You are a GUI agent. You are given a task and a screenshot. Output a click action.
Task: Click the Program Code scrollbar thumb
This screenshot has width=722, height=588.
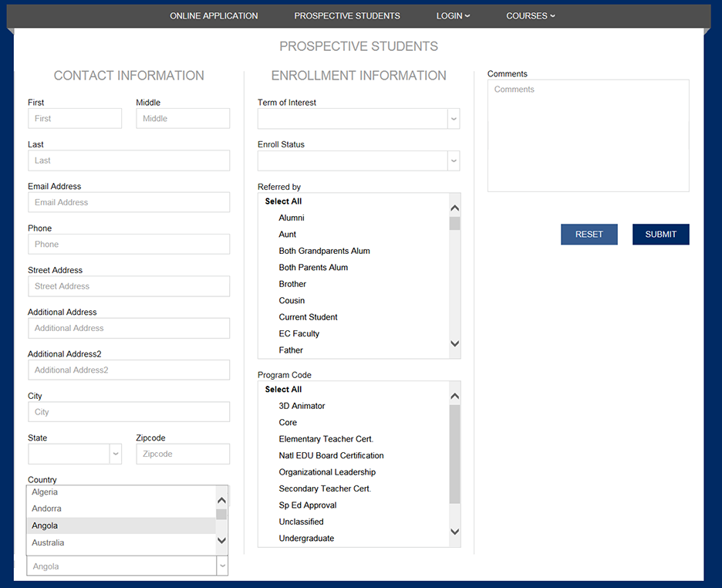click(x=454, y=455)
